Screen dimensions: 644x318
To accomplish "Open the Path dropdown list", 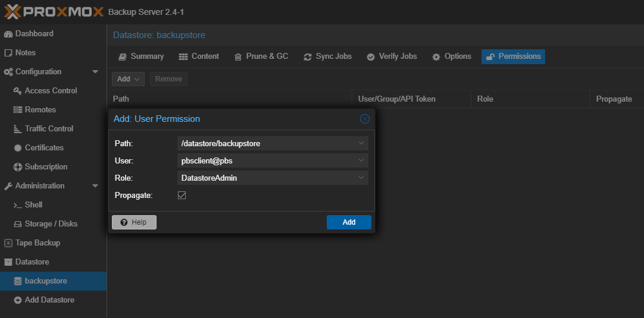I will click(361, 143).
